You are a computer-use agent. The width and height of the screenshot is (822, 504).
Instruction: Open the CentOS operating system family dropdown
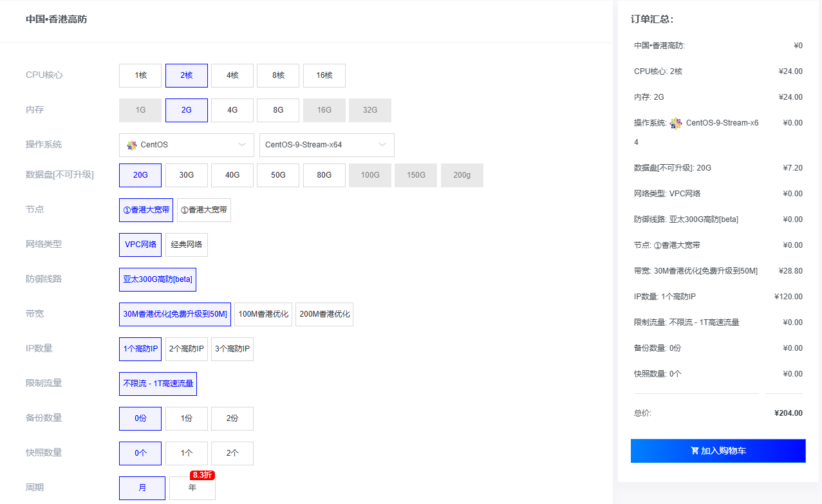tap(186, 145)
